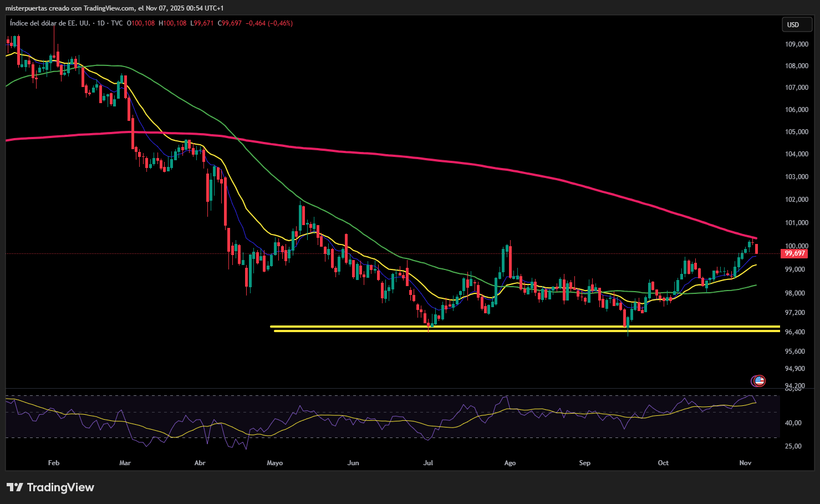Select the low value L99,671

[x=202, y=23]
